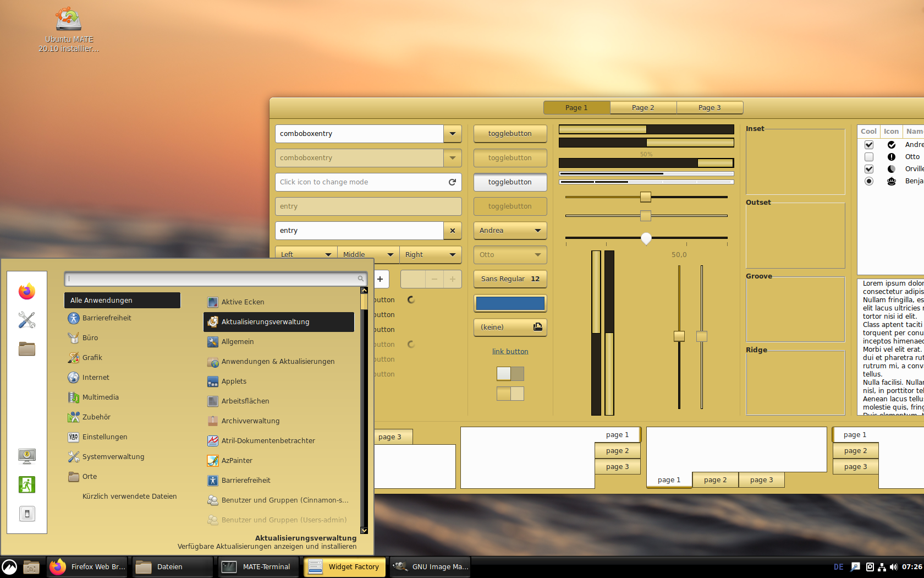
Task: Click the Anwendungen & Aktualisierungen icon
Action: coord(213,361)
